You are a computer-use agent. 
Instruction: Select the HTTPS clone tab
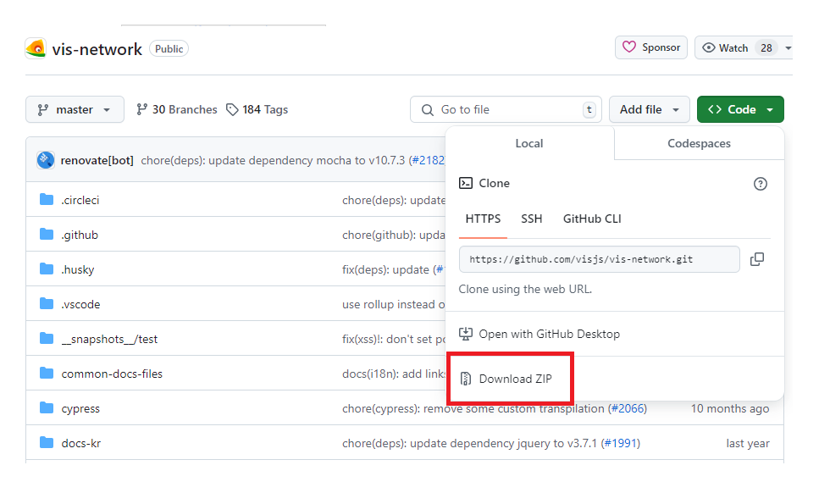[483, 219]
